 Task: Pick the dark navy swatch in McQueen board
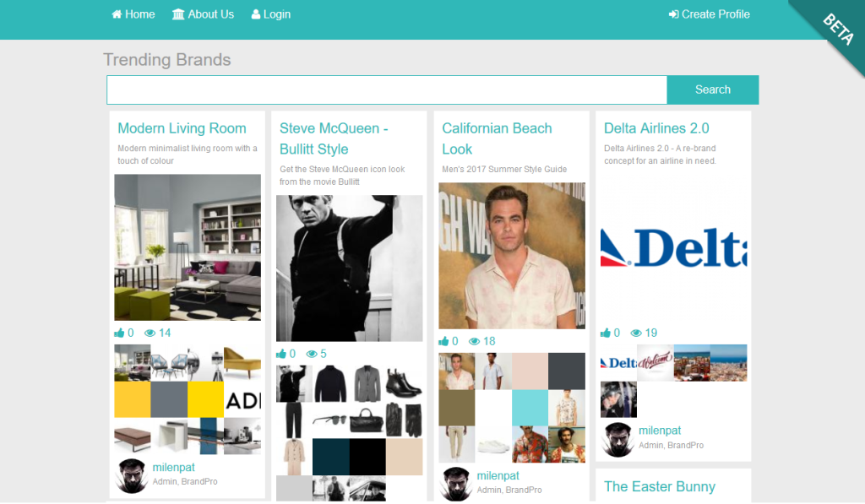(331, 457)
